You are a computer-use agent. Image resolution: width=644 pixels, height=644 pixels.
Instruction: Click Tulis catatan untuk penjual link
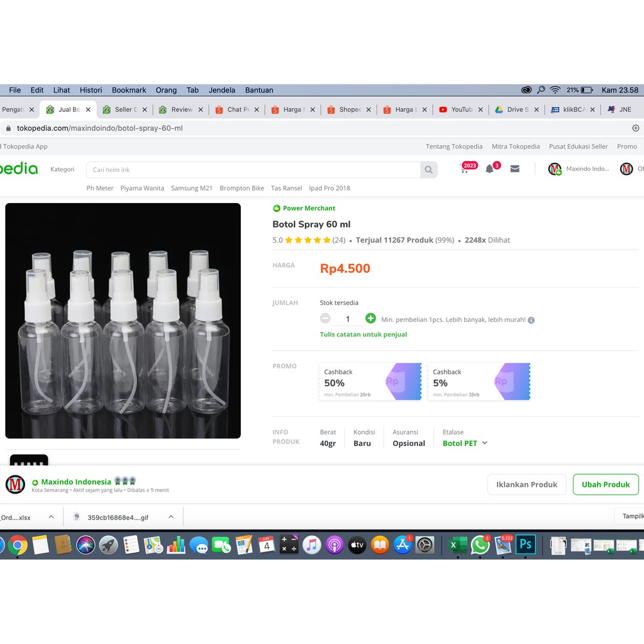[364, 335]
